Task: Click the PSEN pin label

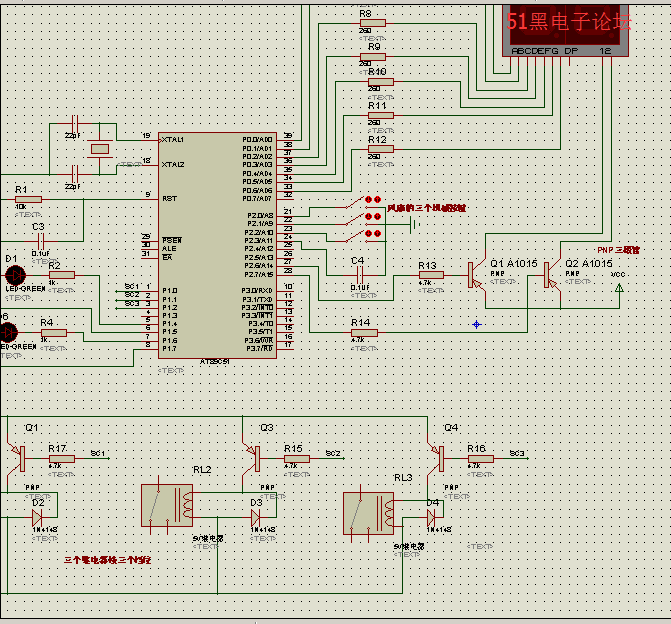Action: click(x=172, y=241)
